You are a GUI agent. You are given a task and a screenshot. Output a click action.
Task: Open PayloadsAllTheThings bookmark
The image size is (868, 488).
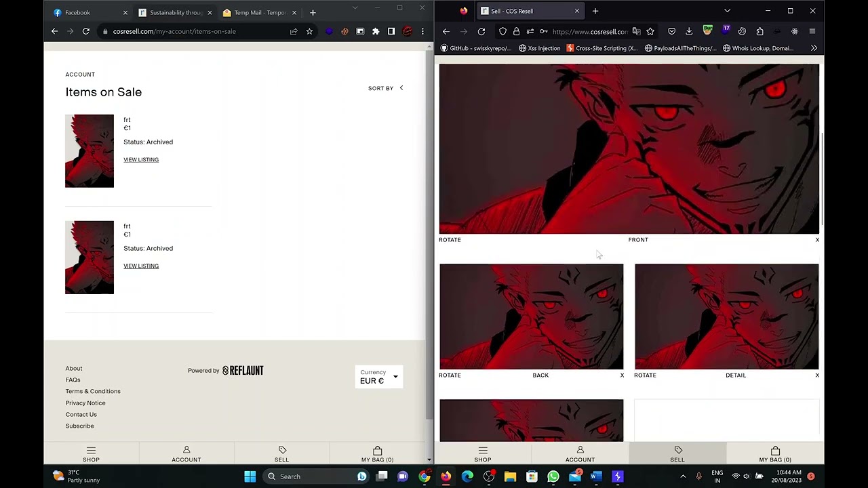pos(680,48)
